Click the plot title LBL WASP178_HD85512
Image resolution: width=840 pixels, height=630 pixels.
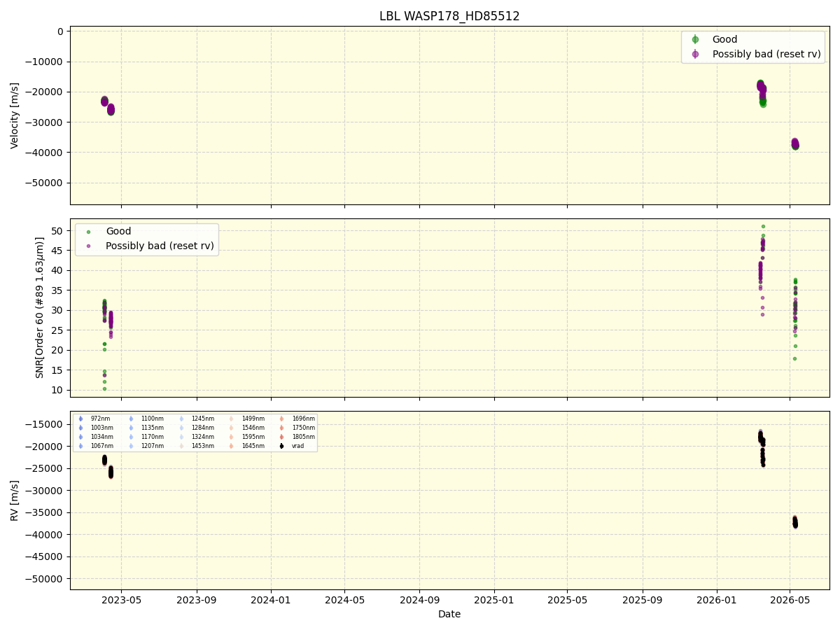[x=449, y=16]
